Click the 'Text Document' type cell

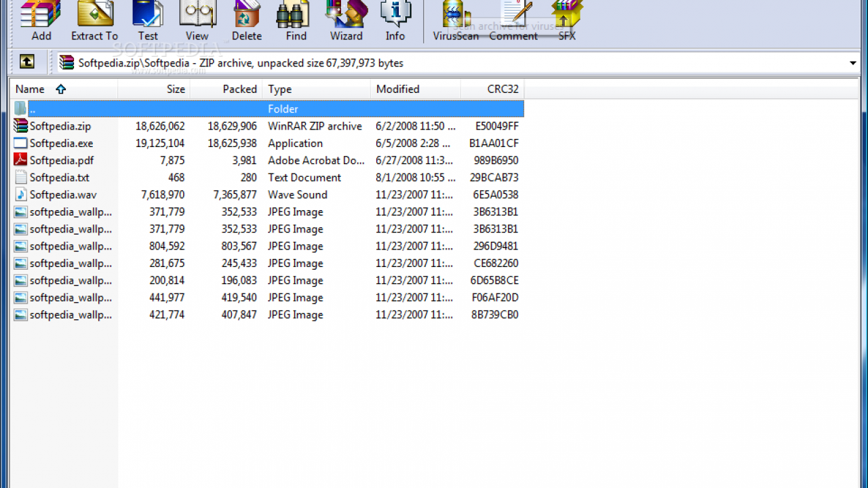point(304,178)
